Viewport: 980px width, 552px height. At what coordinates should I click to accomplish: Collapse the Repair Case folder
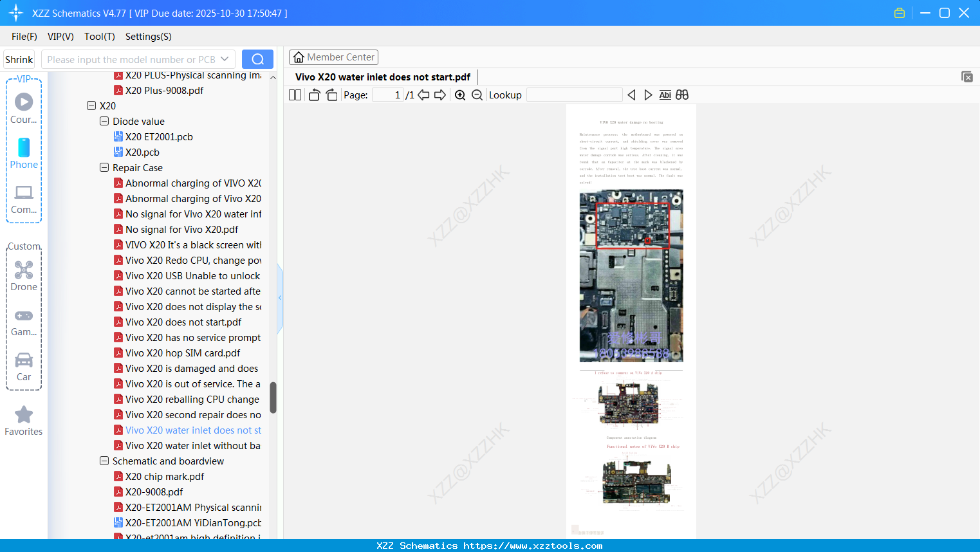pos(104,167)
